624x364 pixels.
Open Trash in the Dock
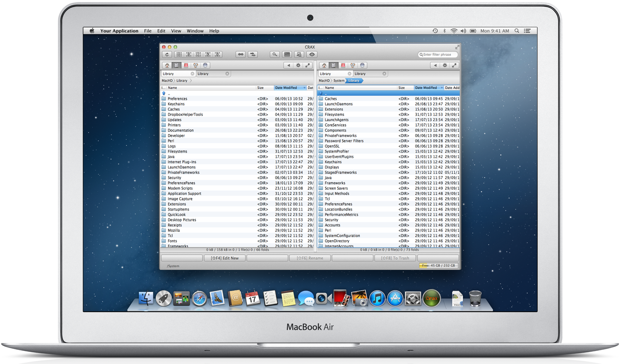475,298
